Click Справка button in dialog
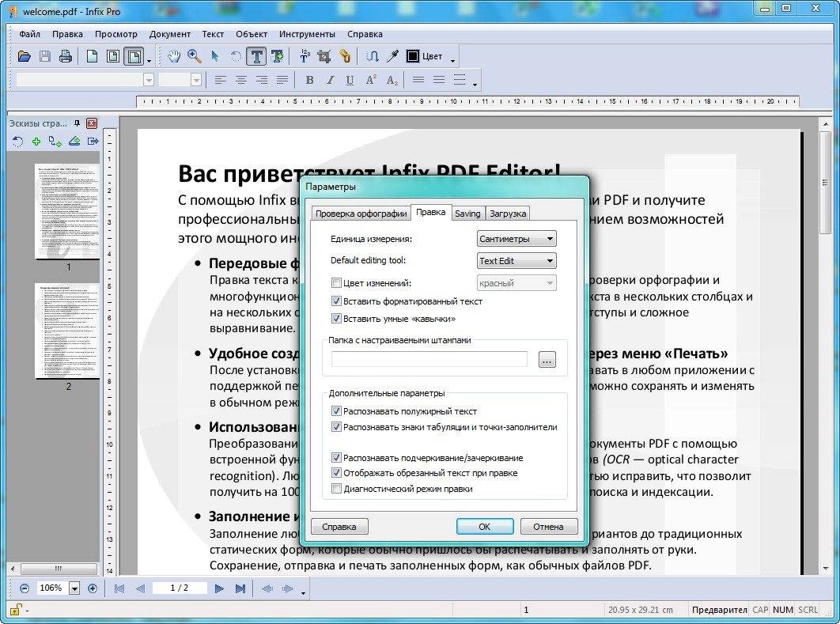840x624 pixels. click(x=339, y=527)
